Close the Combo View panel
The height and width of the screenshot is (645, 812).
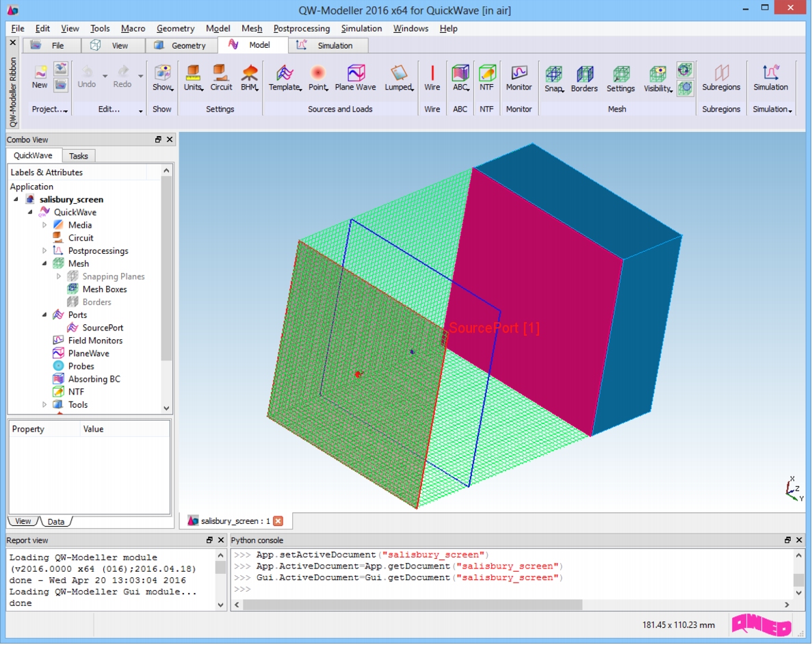point(170,140)
